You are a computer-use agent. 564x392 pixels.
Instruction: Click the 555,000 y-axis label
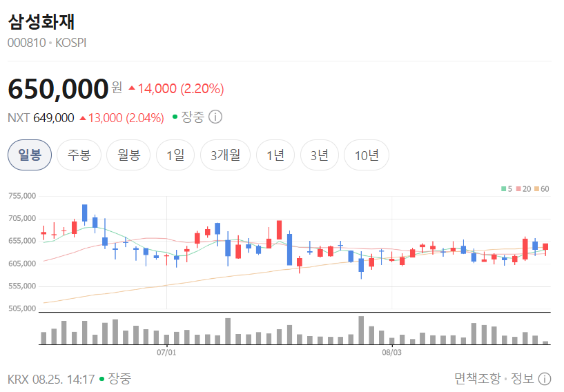click(22, 286)
